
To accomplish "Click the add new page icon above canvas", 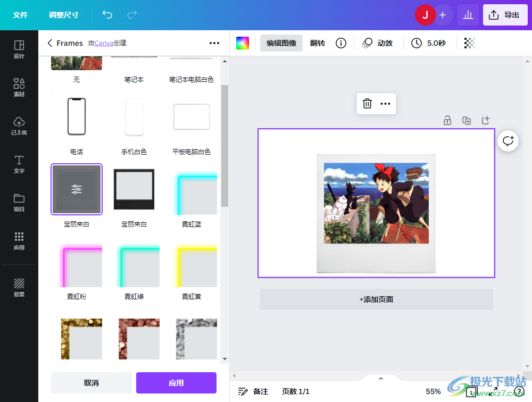I will [486, 120].
